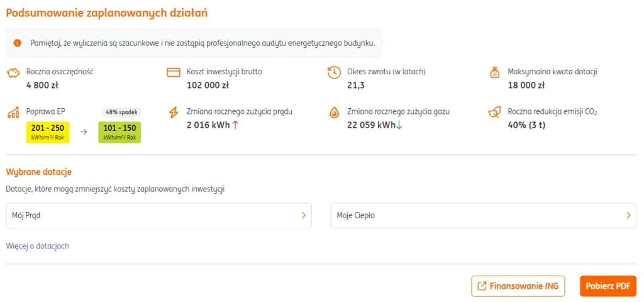644x302 pixels.
Task: Click the lightning bolt electricity icon
Action: pyautogui.click(x=174, y=113)
